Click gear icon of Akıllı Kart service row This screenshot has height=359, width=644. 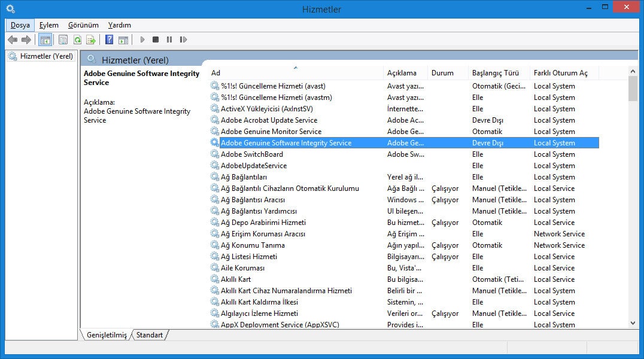[x=214, y=279]
